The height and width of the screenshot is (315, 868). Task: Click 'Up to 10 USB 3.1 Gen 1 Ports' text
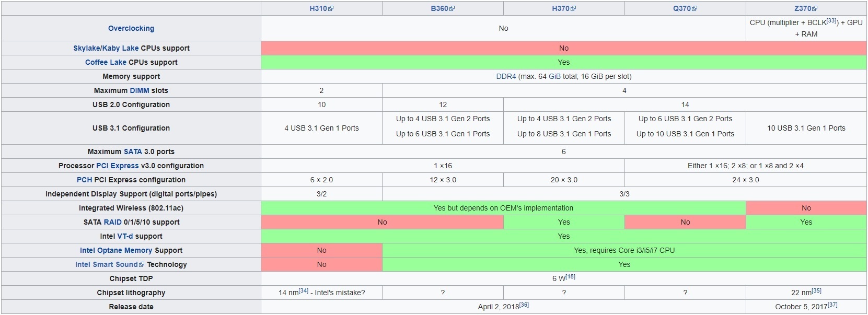click(685, 134)
